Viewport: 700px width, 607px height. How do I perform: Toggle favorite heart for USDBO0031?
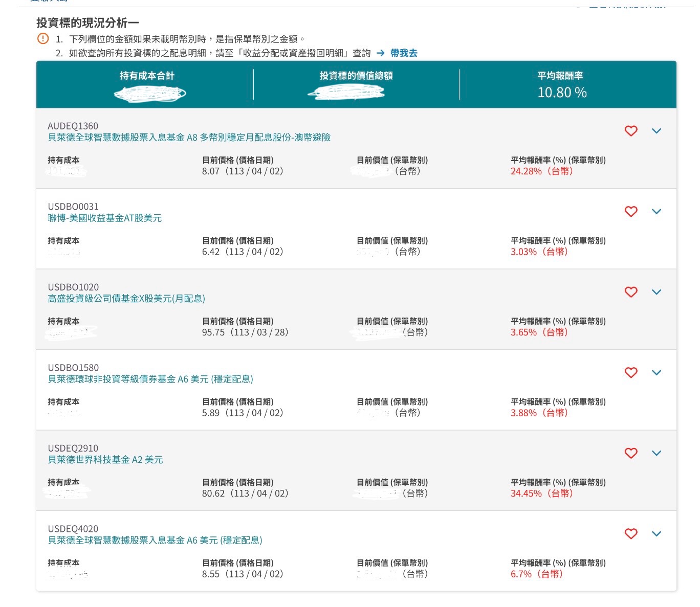631,212
